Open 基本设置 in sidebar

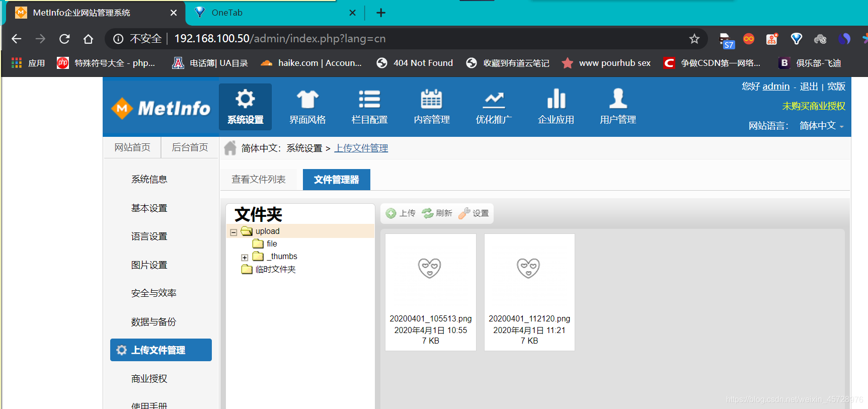click(149, 208)
